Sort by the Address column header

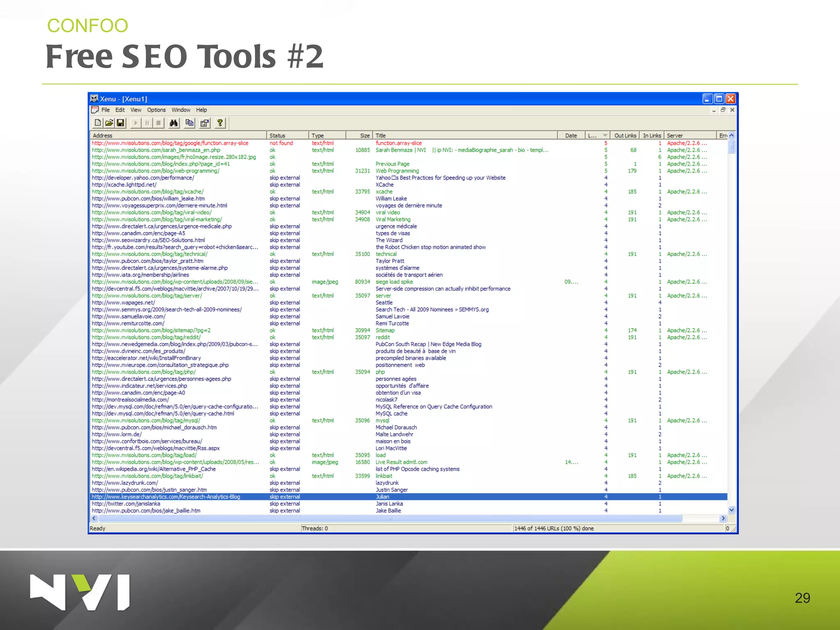click(x=178, y=135)
